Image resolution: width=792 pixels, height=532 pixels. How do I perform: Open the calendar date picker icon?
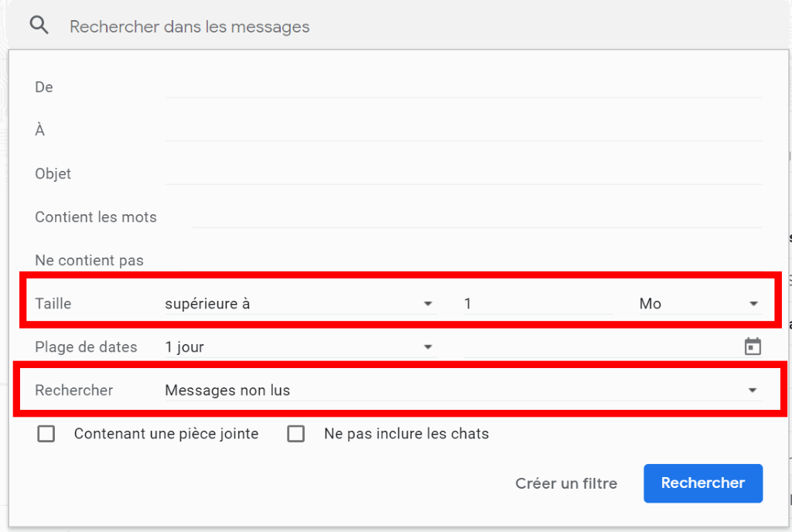[753, 346]
